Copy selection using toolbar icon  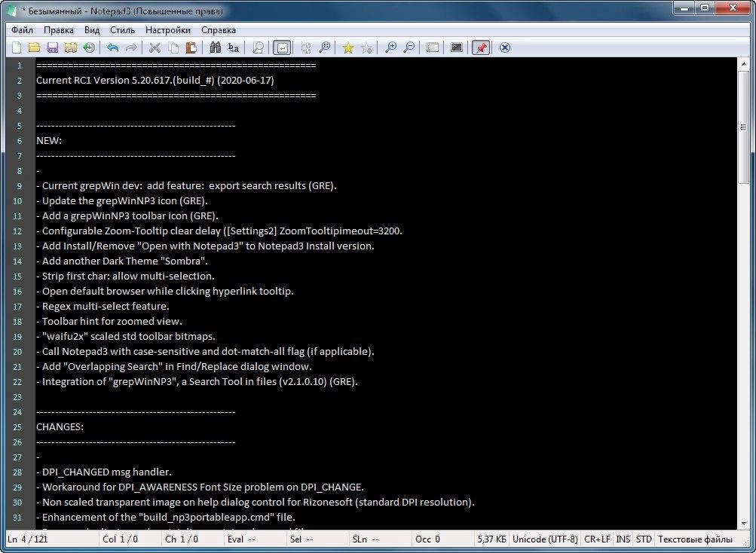173,47
